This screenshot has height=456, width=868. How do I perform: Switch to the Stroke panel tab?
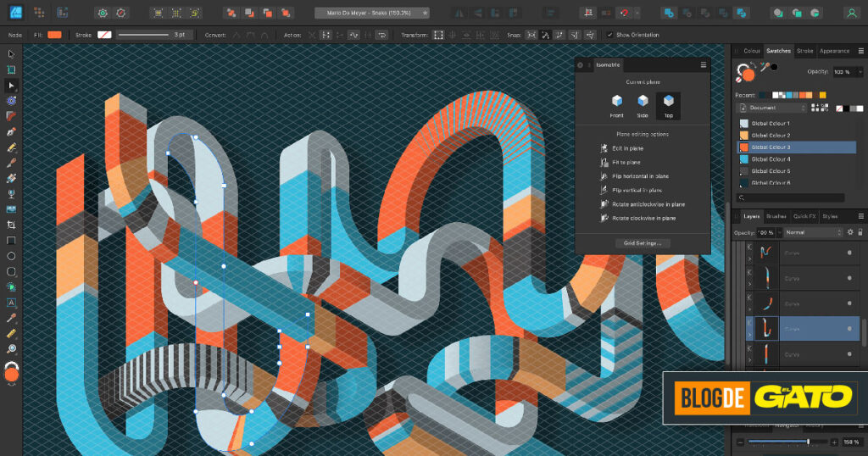click(804, 51)
